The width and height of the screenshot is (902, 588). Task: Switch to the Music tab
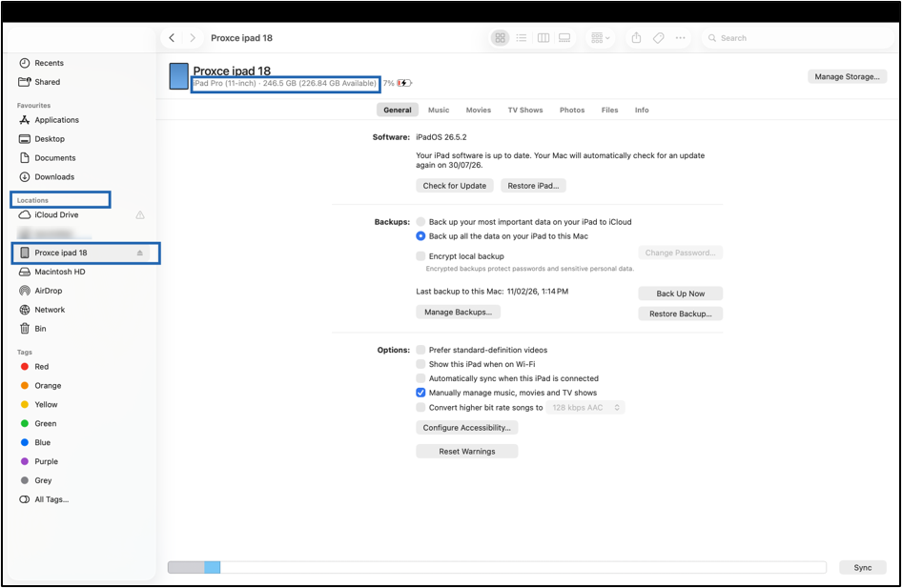(439, 110)
